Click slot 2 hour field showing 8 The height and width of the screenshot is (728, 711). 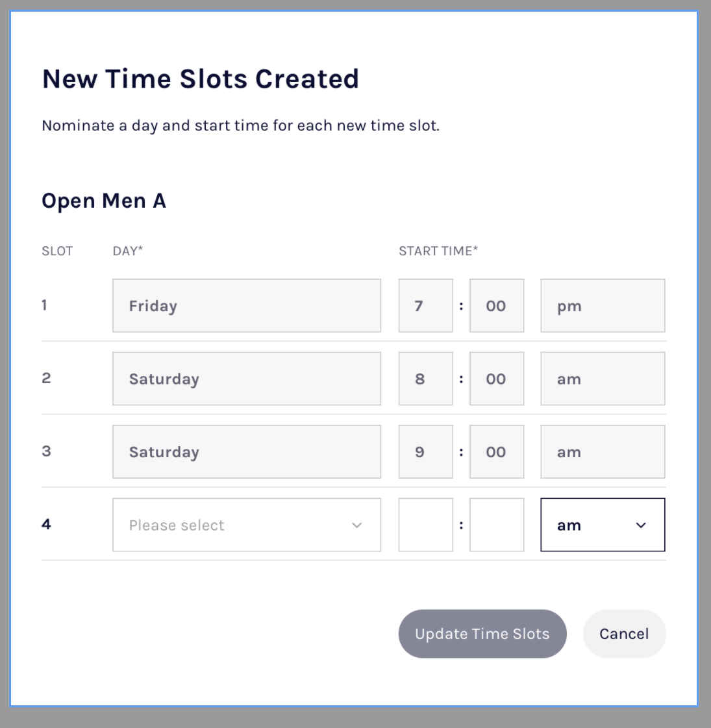pyautogui.click(x=425, y=379)
